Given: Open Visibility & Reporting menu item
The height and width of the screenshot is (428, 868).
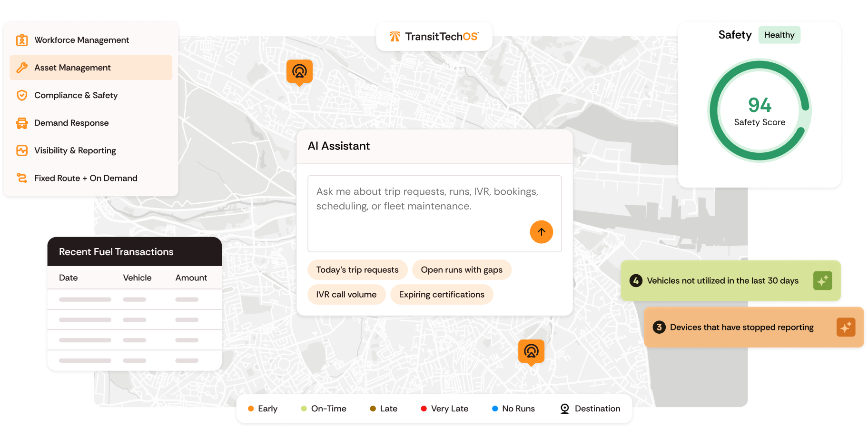Looking at the screenshot, I should [x=91, y=150].
